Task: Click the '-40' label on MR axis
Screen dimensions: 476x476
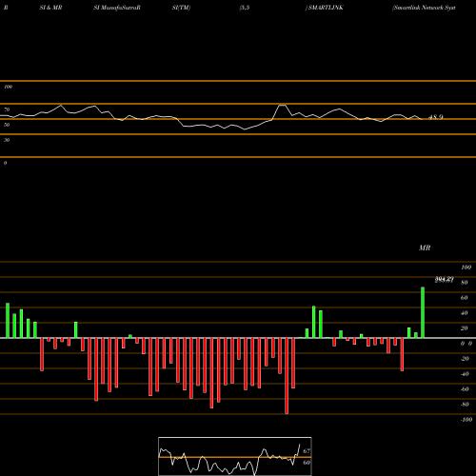Action: (465, 374)
